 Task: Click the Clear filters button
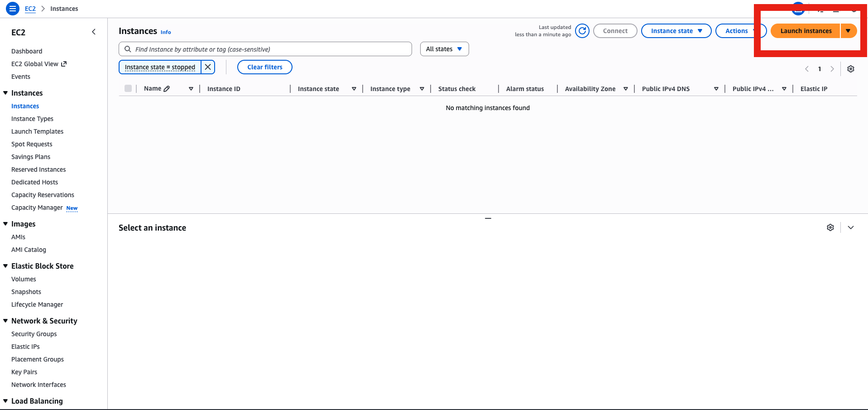(264, 67)
